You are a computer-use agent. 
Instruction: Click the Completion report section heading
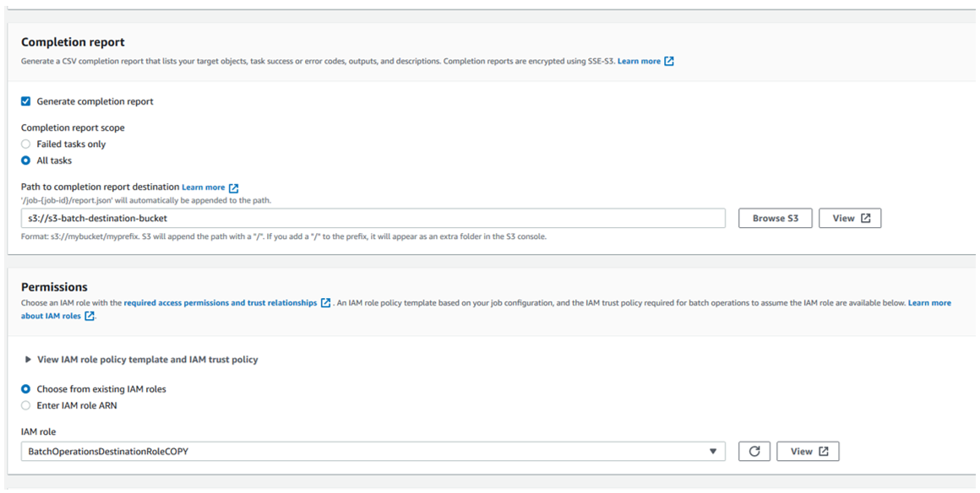(72, 41)
